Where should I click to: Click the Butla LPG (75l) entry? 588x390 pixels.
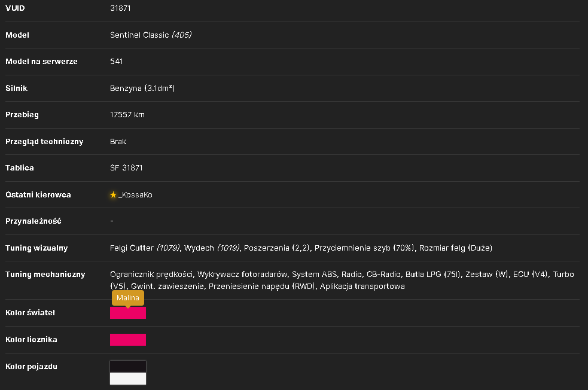[x=433, y=275]
